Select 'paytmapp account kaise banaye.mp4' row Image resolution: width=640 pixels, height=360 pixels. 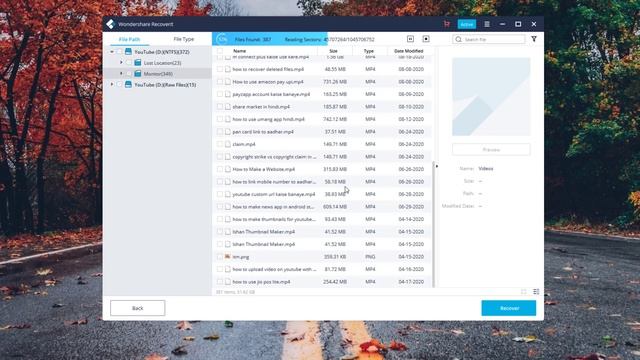[322, 94]
